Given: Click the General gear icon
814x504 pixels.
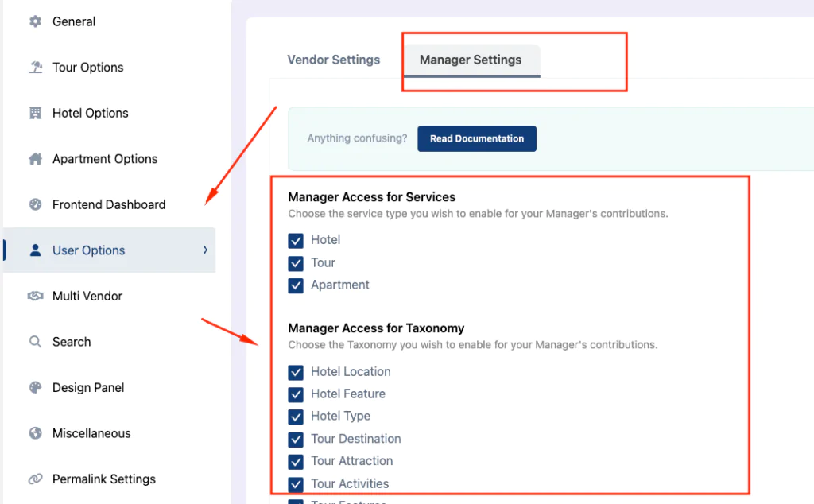Looking at the screenshot, I should point(35,21).
